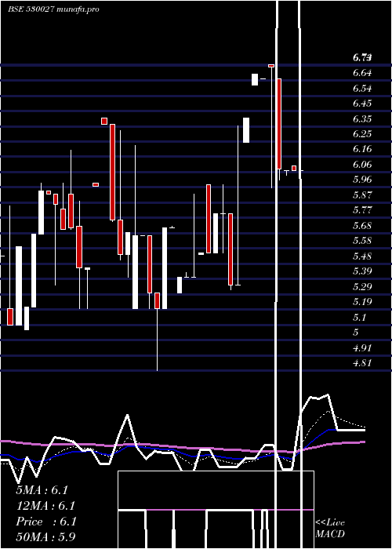Click the 6.35 price level label

tap(362, 118)
